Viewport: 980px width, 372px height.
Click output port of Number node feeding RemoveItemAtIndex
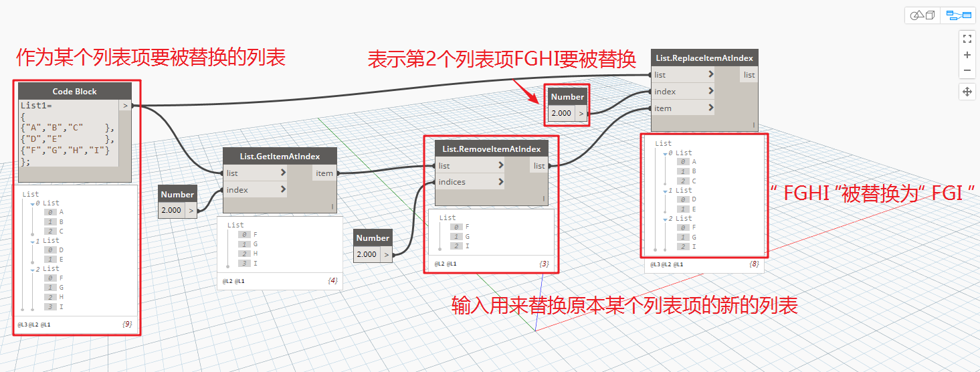386,254
